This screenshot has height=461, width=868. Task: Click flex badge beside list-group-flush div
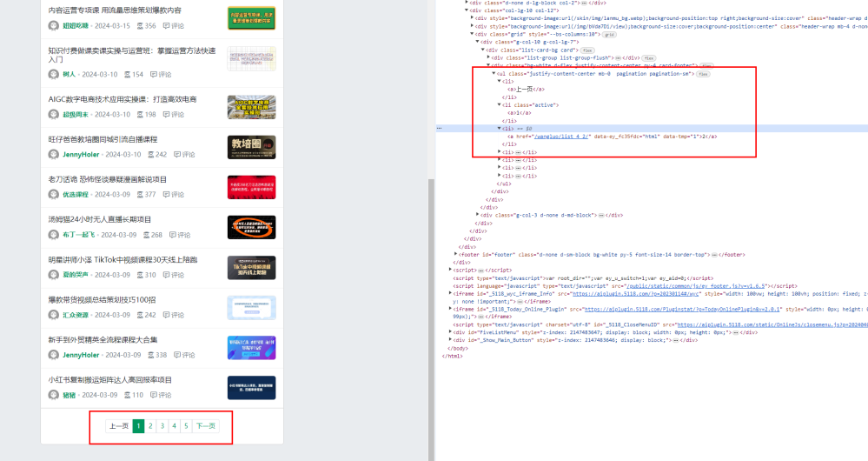click(649, 58)
